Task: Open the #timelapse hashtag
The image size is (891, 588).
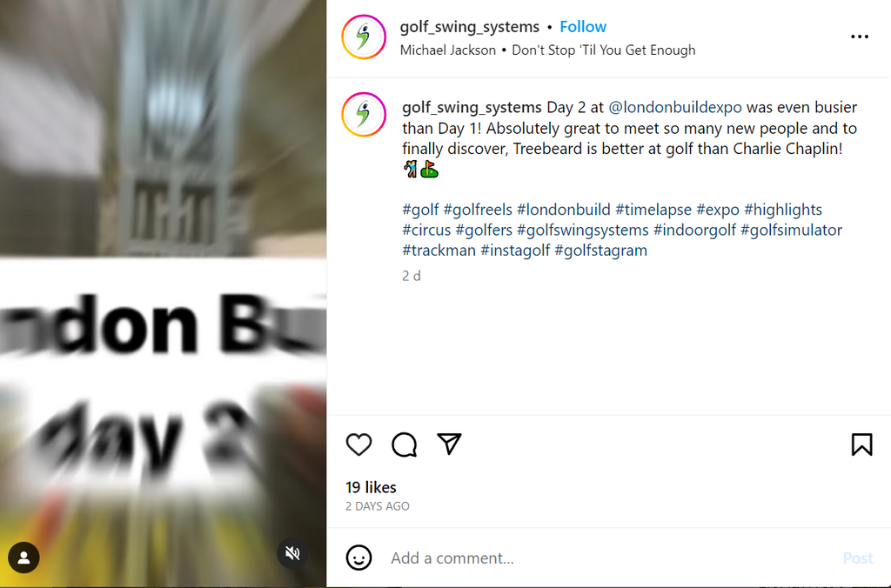Action: click(x=653, y=210)
